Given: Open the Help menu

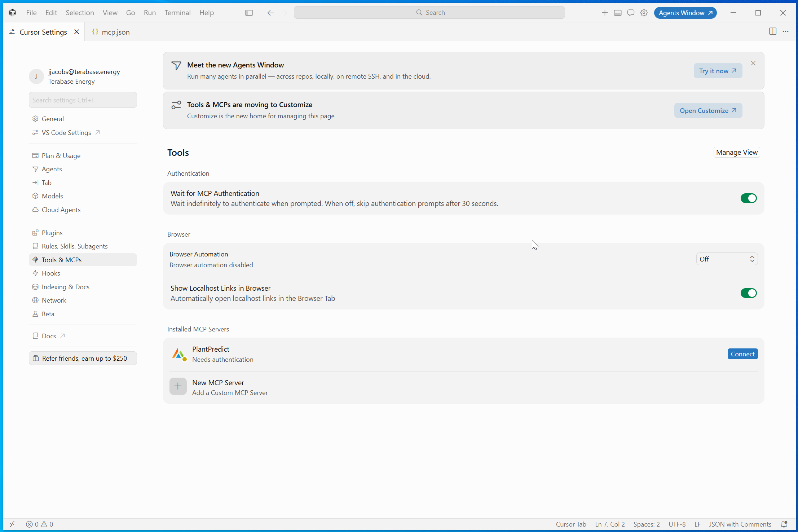Looking at the screenshot, I should tap(207, 13).
